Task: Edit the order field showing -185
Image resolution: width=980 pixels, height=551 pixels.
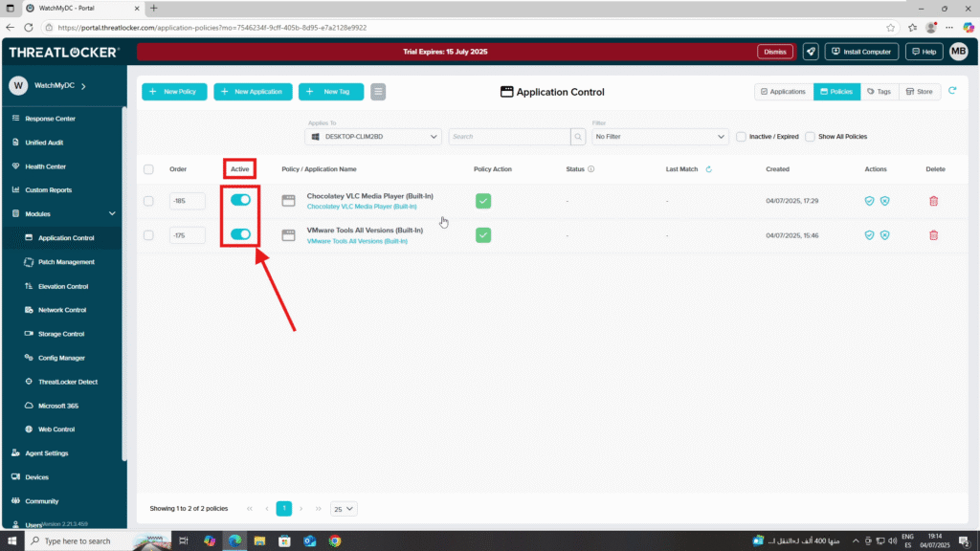Action: point(187,201)
